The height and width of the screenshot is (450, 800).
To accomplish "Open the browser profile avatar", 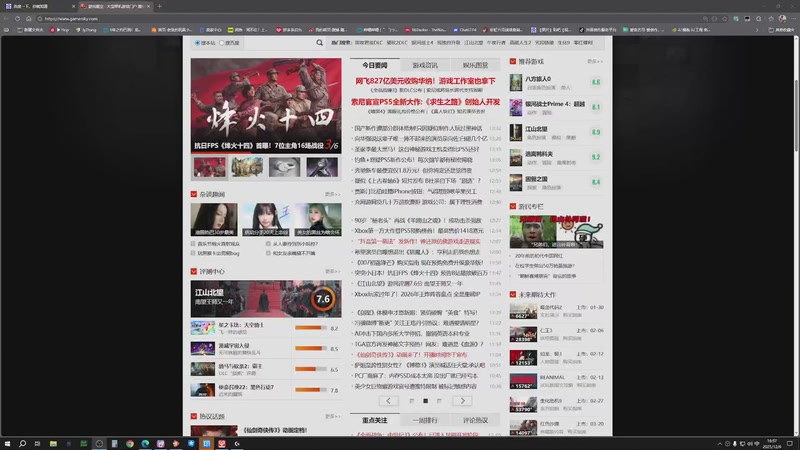I will [782, 18].
